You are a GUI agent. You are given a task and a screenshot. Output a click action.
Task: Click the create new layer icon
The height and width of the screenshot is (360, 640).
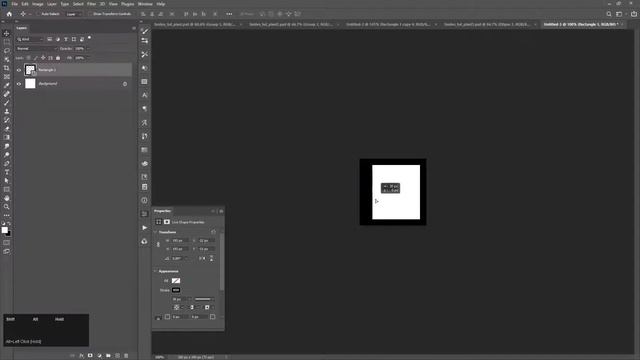(117, 356)
